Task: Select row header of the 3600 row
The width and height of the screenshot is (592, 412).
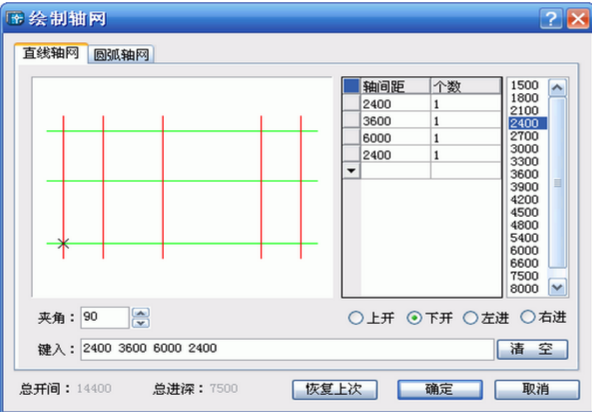Action: coord(351,120)
